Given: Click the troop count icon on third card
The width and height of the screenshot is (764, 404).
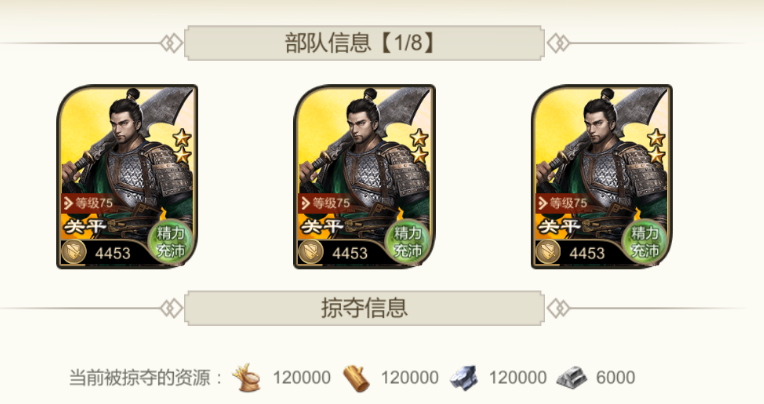Looking at the screenshot, I should pyautogui.click(x=549, y=252).
